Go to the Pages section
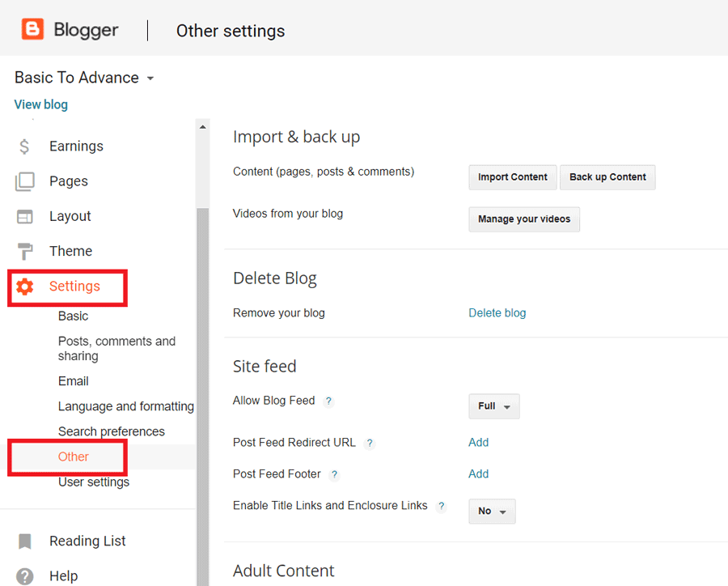Screen dimensions: 728x586 click(x=69, y=181)
